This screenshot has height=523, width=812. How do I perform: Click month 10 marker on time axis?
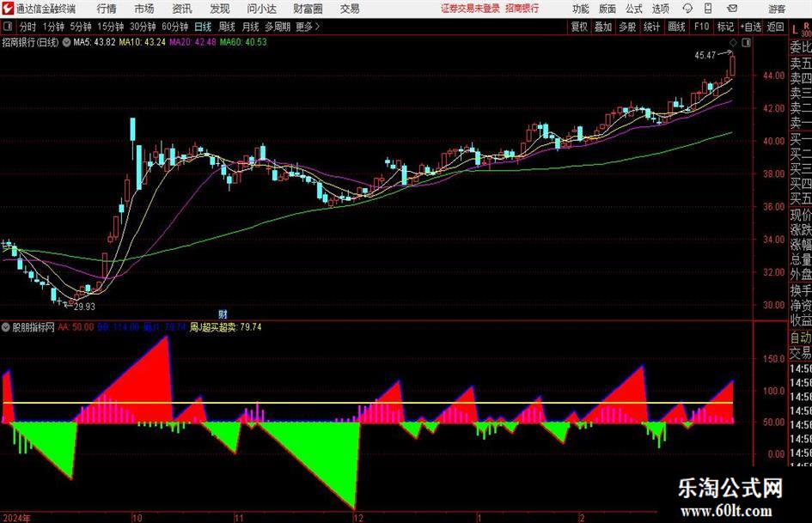[137, 518]
